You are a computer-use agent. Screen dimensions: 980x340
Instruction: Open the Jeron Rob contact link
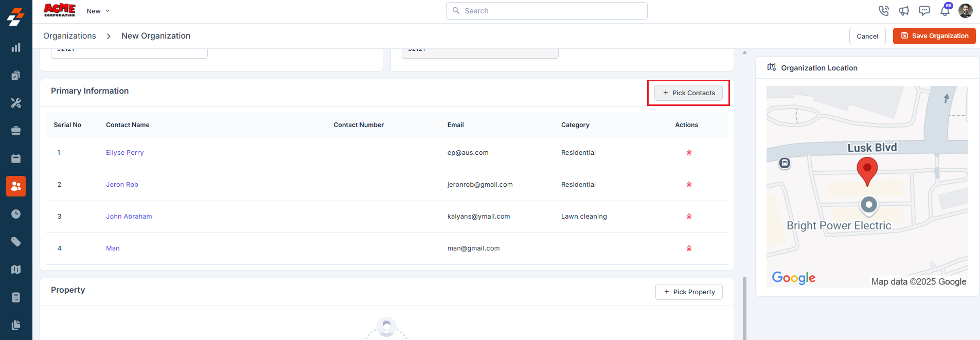(122, 185)
